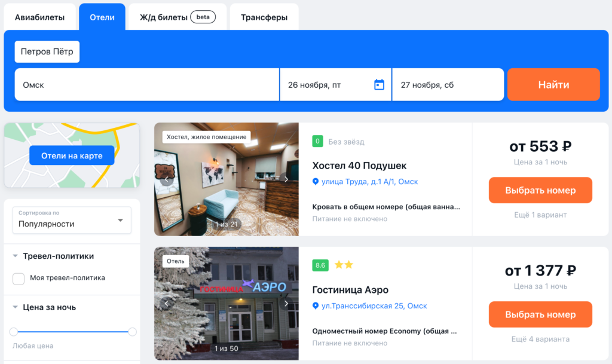Collapse the Тревел-политики filter section
The image size is (612, 364).
(15, 256)
